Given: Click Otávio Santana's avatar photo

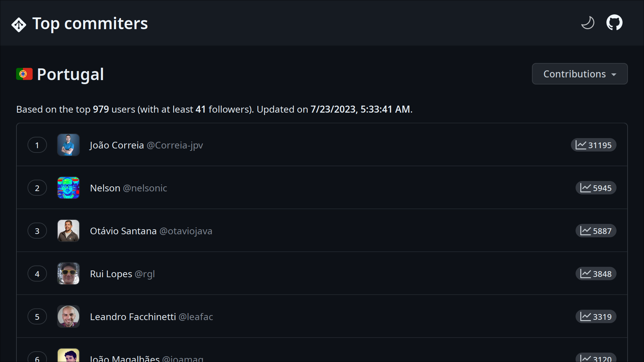Looking at the screenshot, I should click(x=68, y=231).
